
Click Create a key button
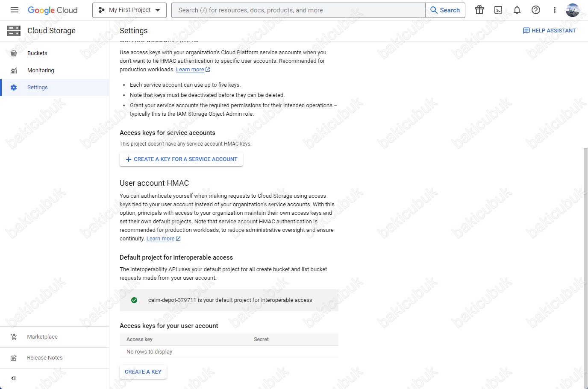pyautogui.click(x=143, y=371)
